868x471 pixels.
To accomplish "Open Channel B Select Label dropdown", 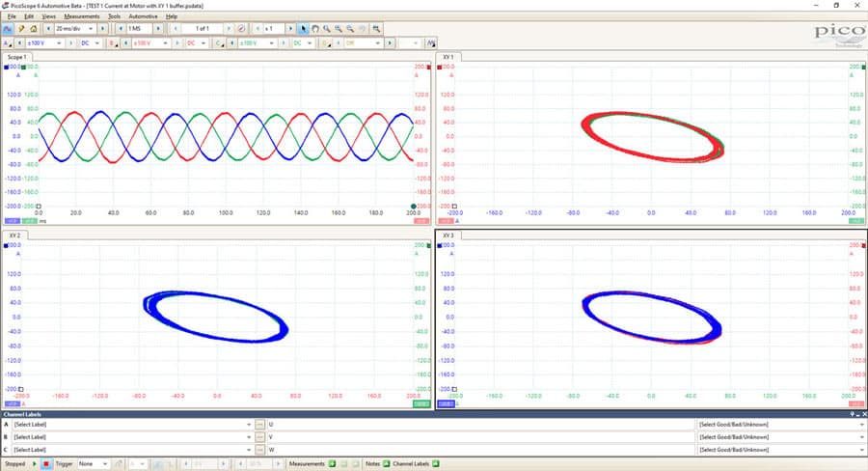I will coord(132,437).
